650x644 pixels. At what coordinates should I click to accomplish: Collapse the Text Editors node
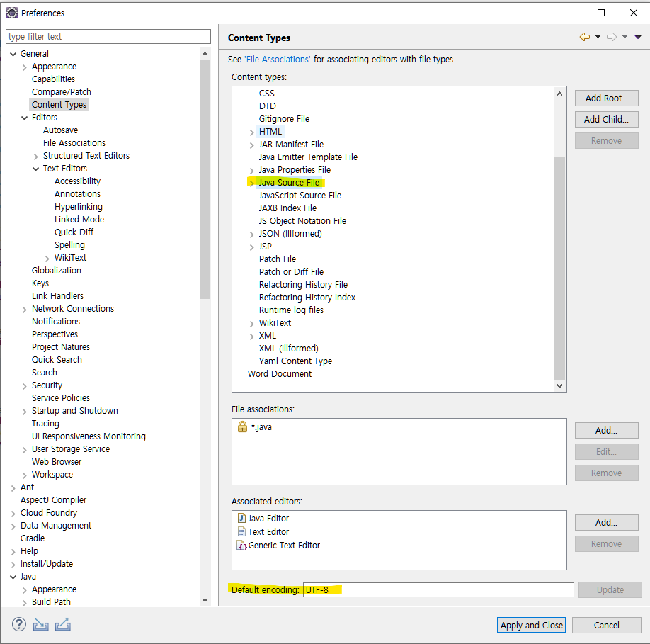[x=35, y=169]
